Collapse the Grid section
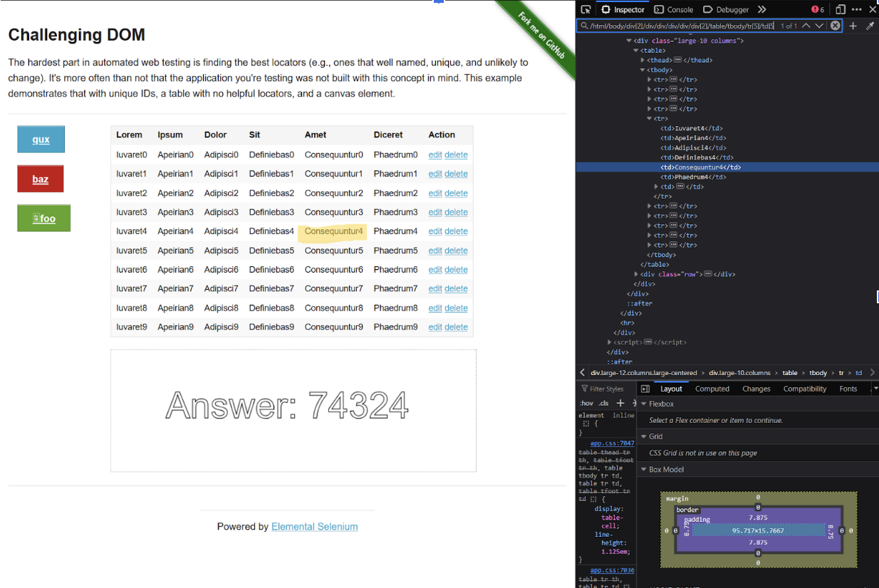The image size is (879, 588). coord(644,436)
